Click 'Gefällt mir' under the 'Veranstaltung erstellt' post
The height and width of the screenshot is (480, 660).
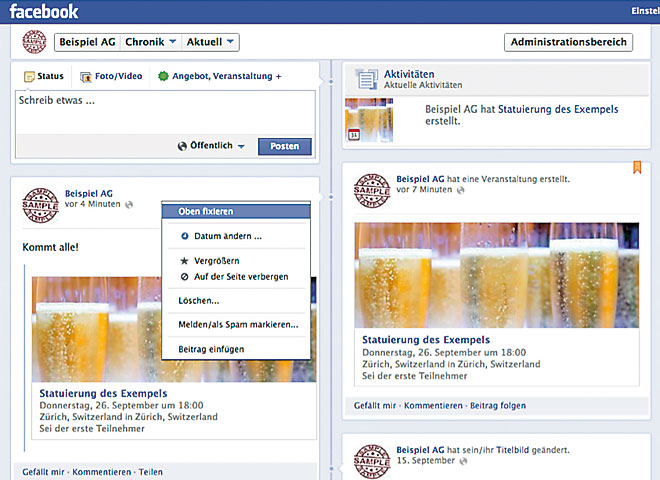[375, 405]
